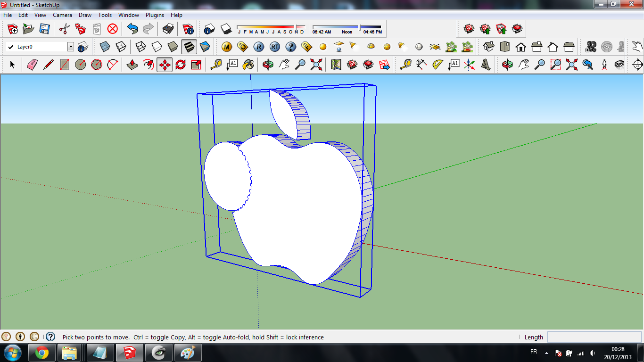Open a file with folder icon

(28, 29)
